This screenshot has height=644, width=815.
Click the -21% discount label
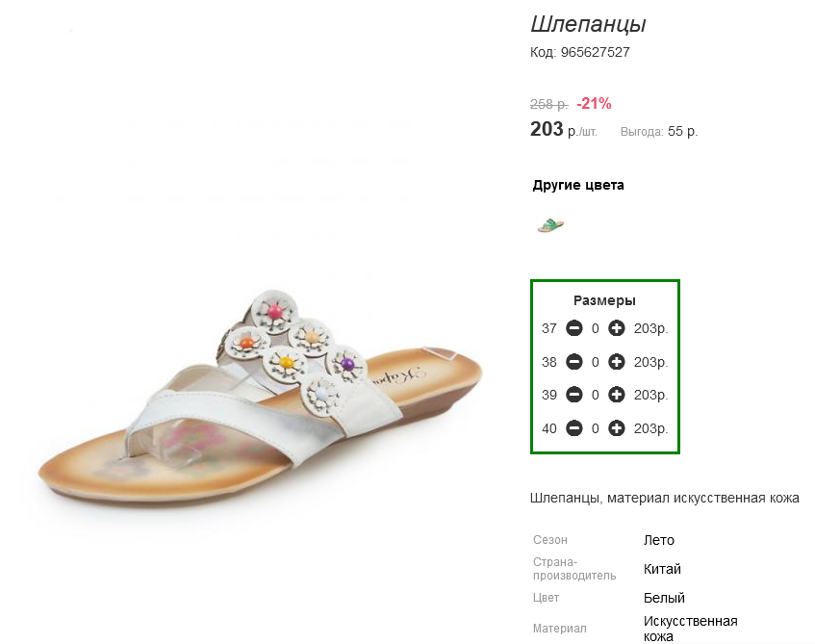(x=594, y=104)
